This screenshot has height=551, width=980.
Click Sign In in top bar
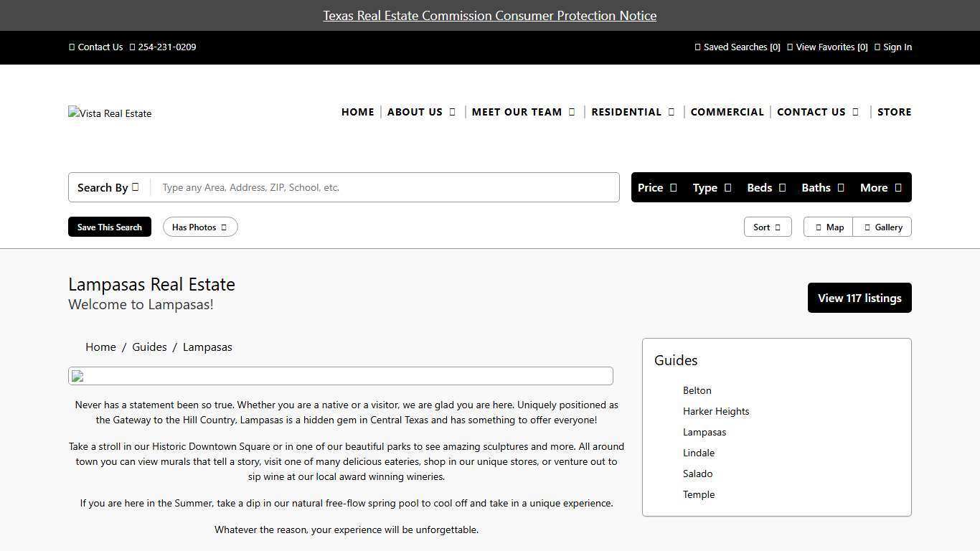(893, 47)
